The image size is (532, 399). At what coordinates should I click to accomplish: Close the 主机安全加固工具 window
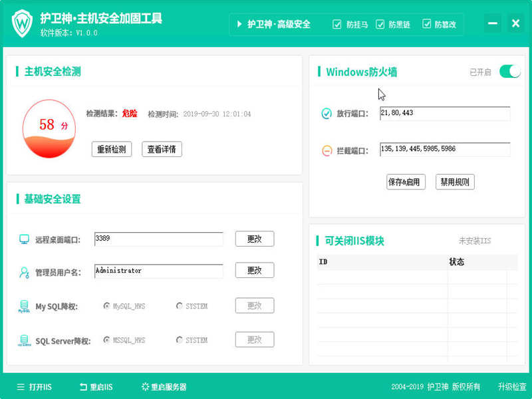pyautogui.click(x=516, y=23)
